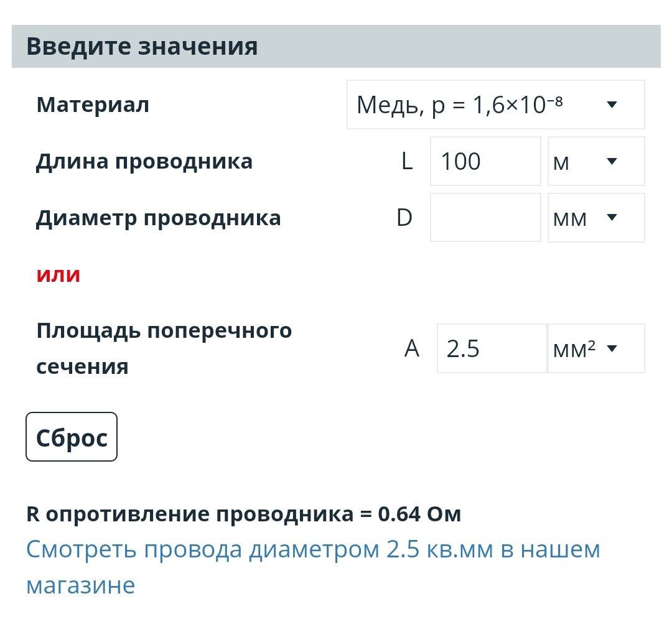The image size is (672, 619).
Task: Click the empty diameter D input field
Action: click(485, 218)
